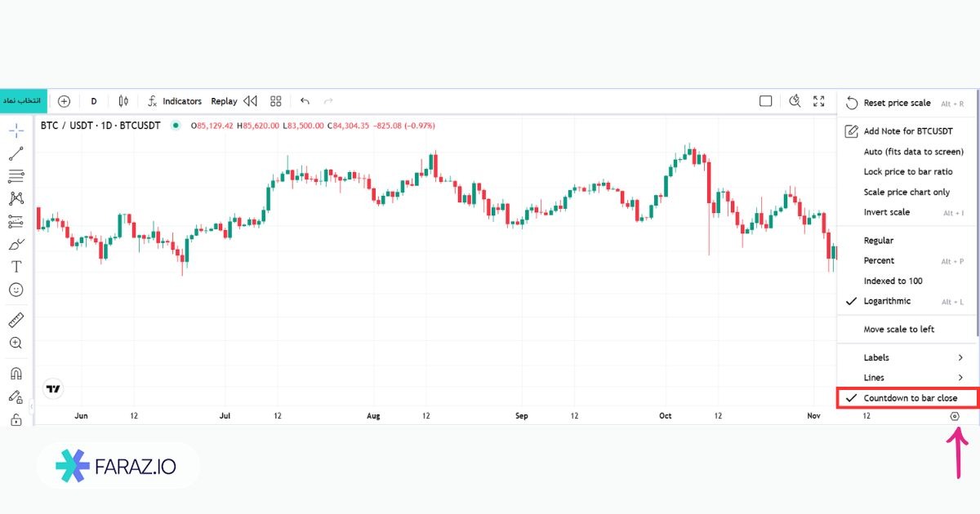Image resolution: width=980 pixels, height=514 pixels.
Task: Activate the zoom in tool
Action: coord(16,343)
